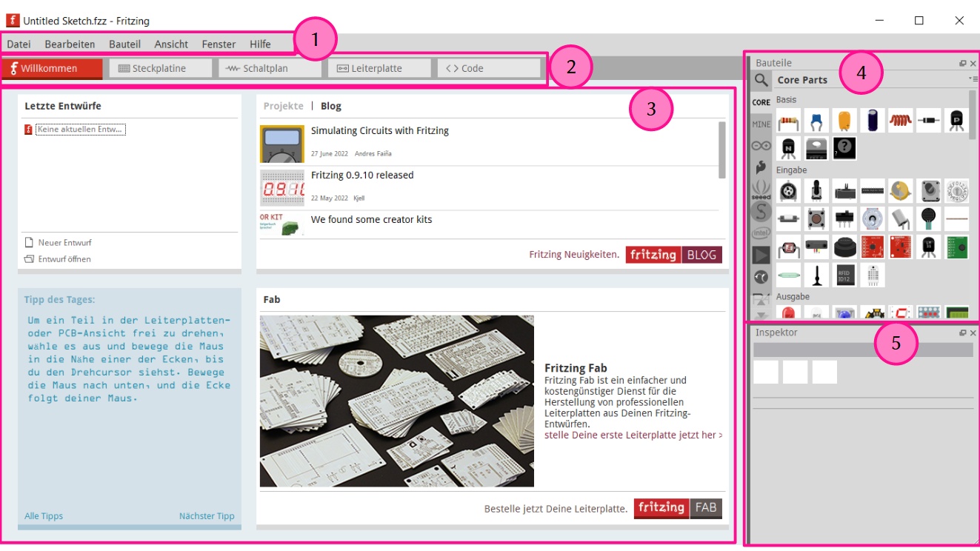Open the SparkFun flame parts bin
Screen dimensions: 980x551
point(761,168)
